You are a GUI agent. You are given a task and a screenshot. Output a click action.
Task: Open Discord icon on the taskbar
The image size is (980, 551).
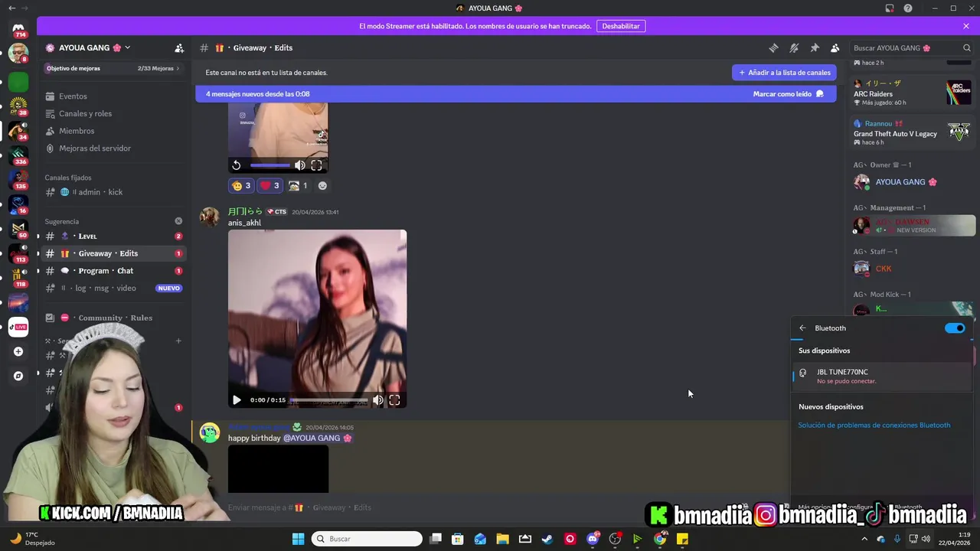coord(593,539)
